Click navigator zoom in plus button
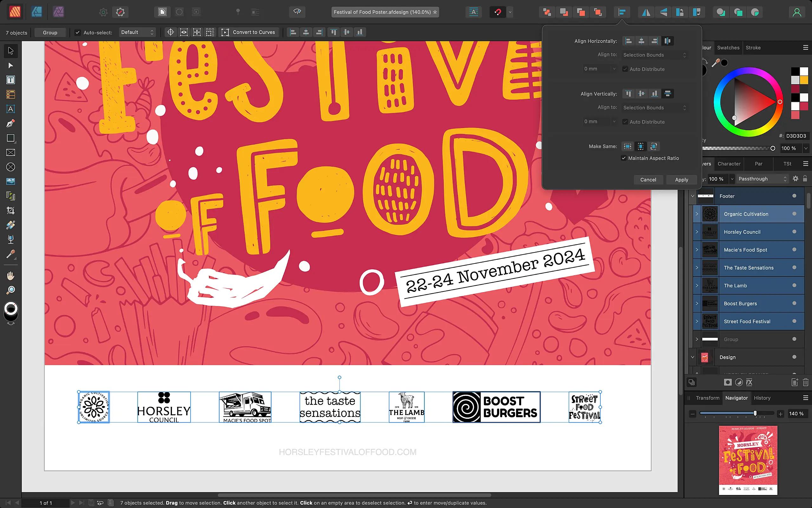The image size is (812, 508). 781,414
